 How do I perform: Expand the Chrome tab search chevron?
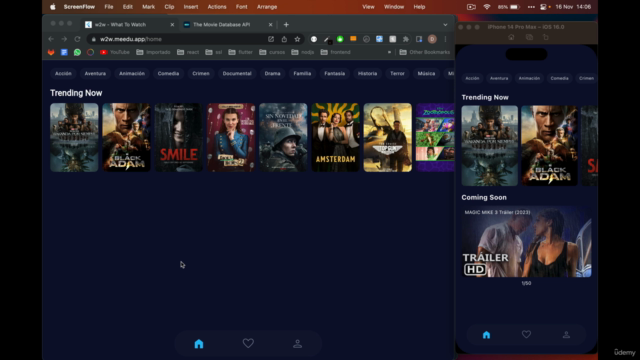tap(445, 24)
